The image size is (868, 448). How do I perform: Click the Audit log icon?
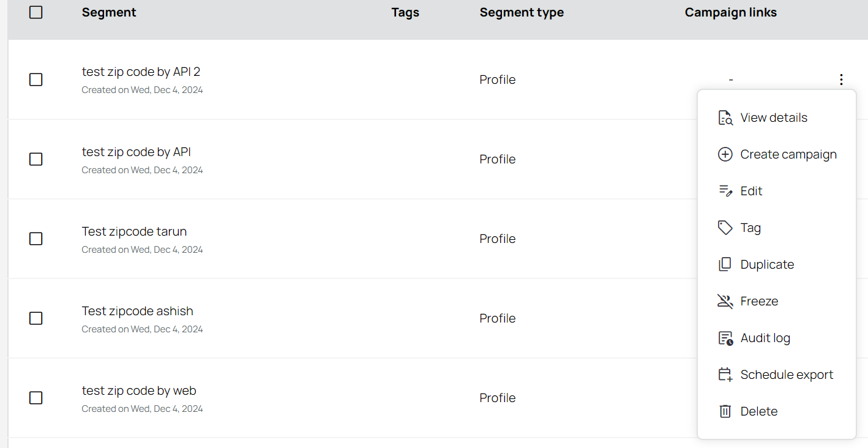pyautogui.click(x=725, y=338)
